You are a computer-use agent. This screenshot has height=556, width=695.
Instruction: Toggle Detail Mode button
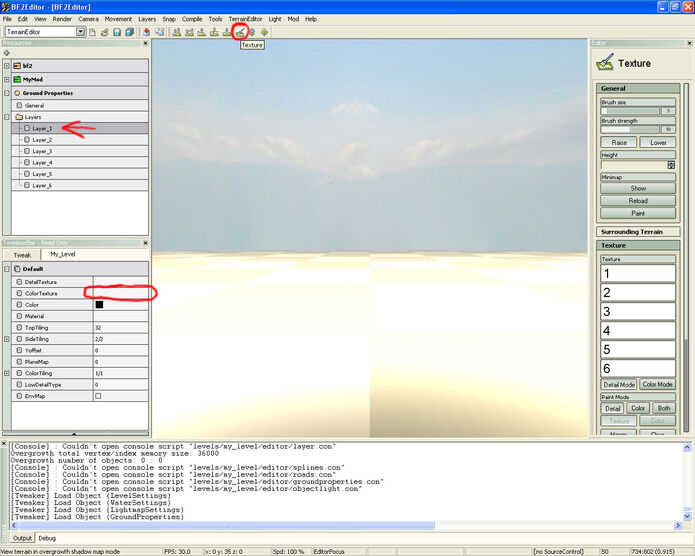point(619,384)
